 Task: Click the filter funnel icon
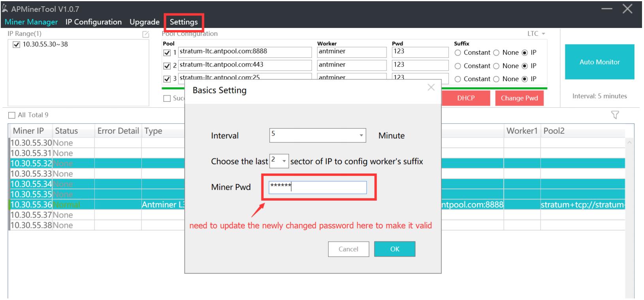615,115
